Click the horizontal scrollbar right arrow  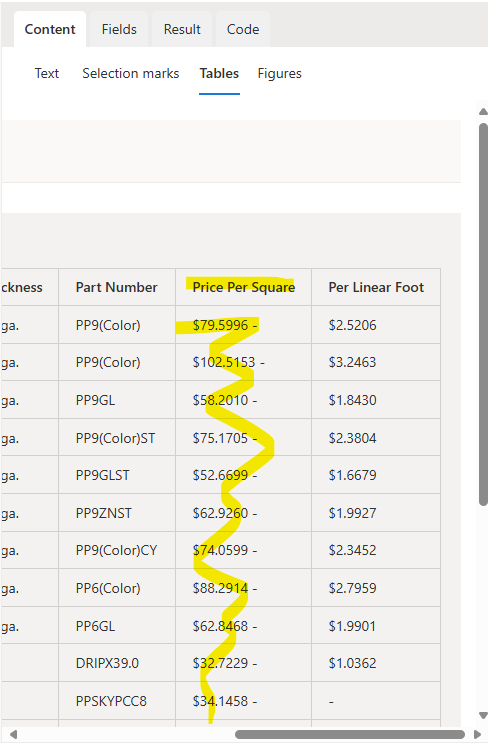[x=478, y=735]
